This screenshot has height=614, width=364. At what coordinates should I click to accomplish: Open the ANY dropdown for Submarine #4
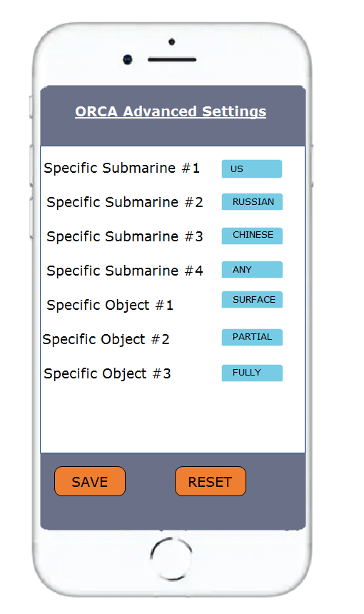252,269
